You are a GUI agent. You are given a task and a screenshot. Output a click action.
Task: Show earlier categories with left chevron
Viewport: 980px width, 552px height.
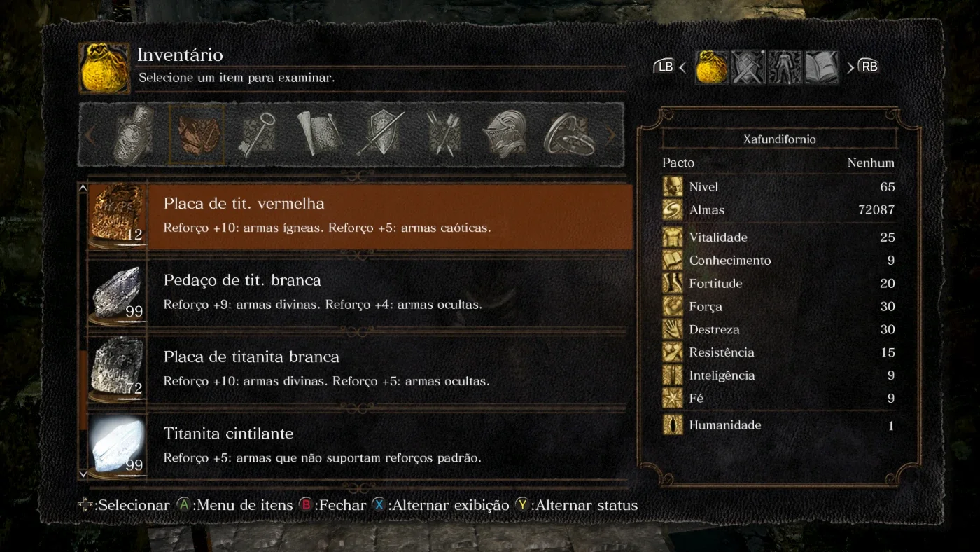point(90,134)
